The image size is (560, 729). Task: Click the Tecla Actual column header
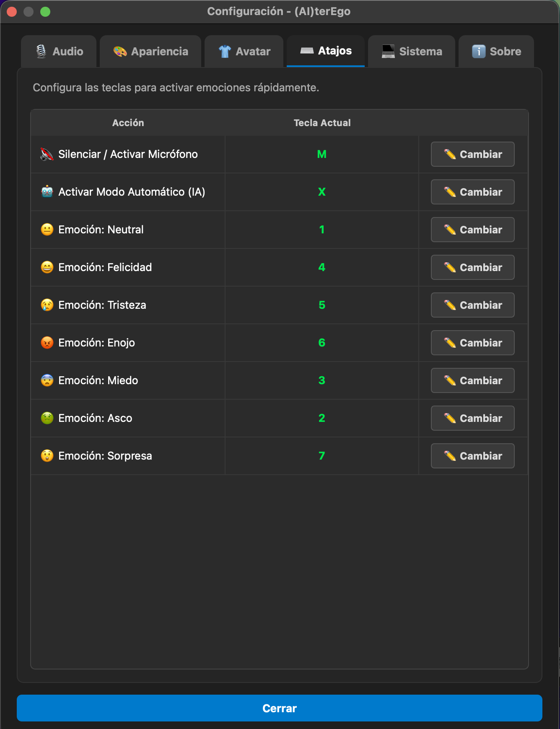(321, 123)
